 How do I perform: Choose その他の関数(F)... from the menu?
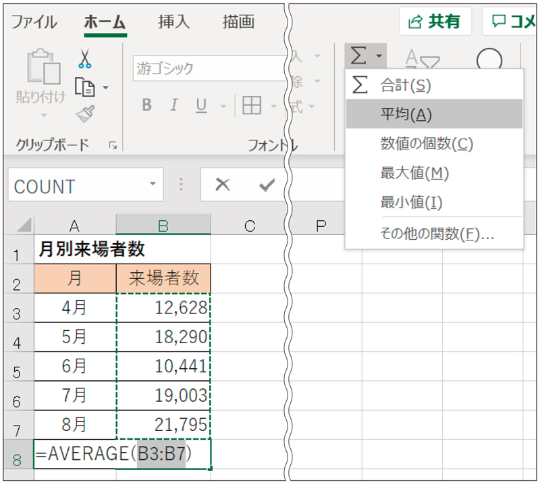coord(434,233)
